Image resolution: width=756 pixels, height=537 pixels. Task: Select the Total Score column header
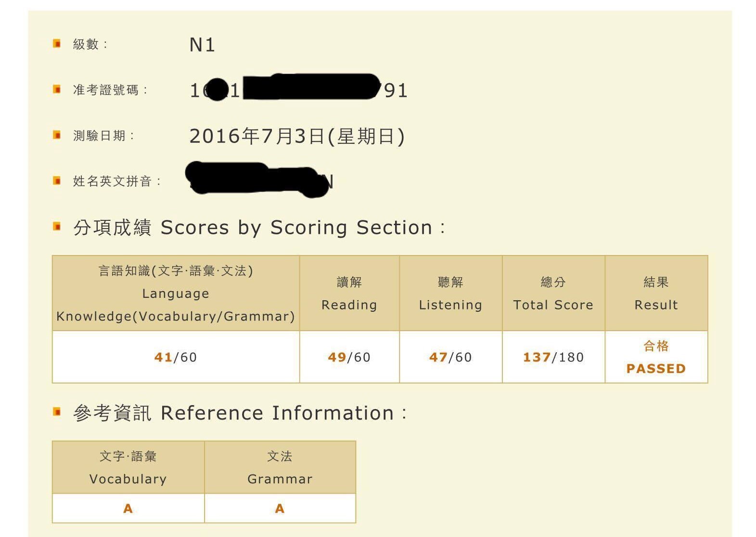(553, 293)
